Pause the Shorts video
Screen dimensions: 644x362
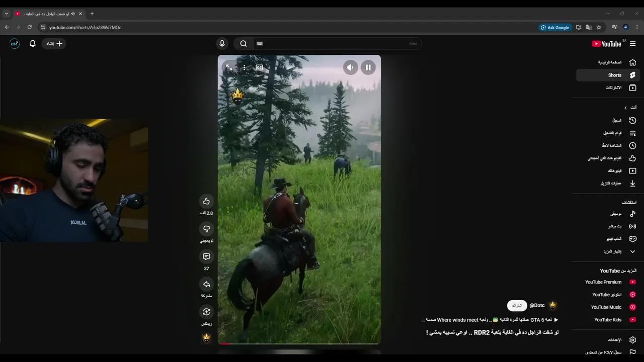point(368,67)
